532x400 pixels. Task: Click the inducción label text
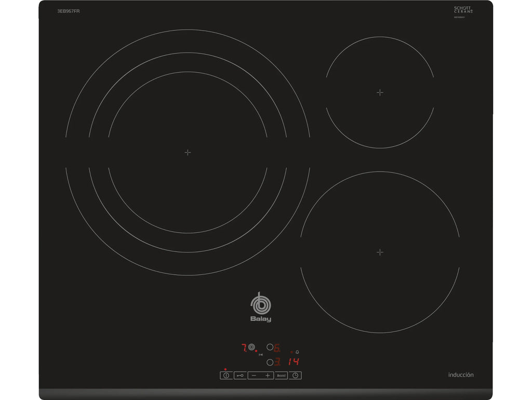coord(461,375)
